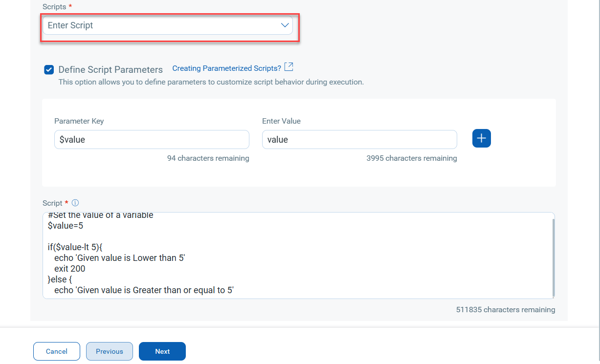The height and width of the screenshot is (364, 600).
Task: Click the blue plus add-parameter icon
Action: (x=481, y=139)
